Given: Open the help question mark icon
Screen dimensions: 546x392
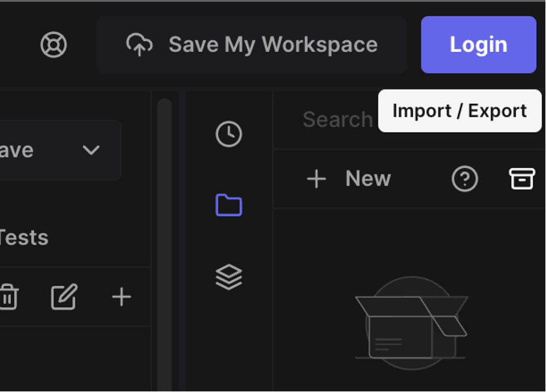Looking at the screenshot, I should coord(465,179).
